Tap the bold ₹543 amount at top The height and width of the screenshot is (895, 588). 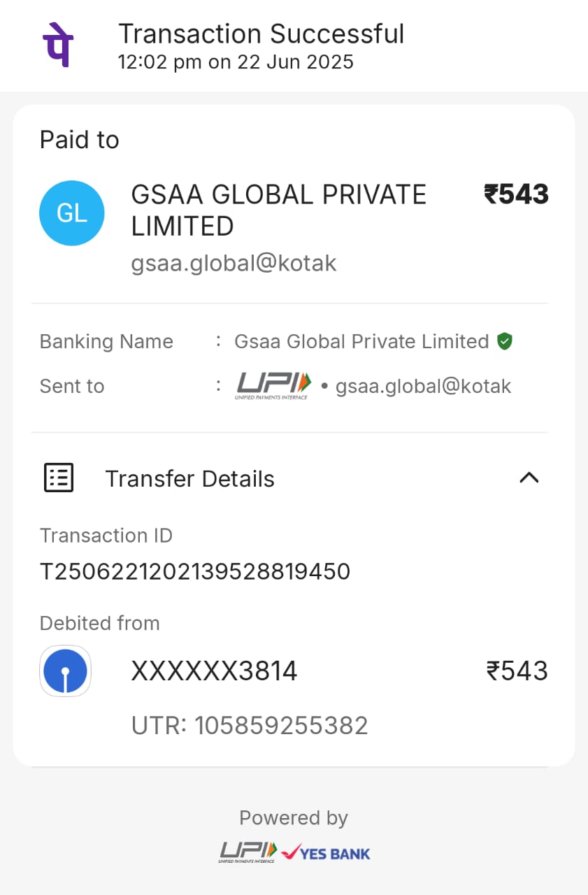[x=516, y=194]
